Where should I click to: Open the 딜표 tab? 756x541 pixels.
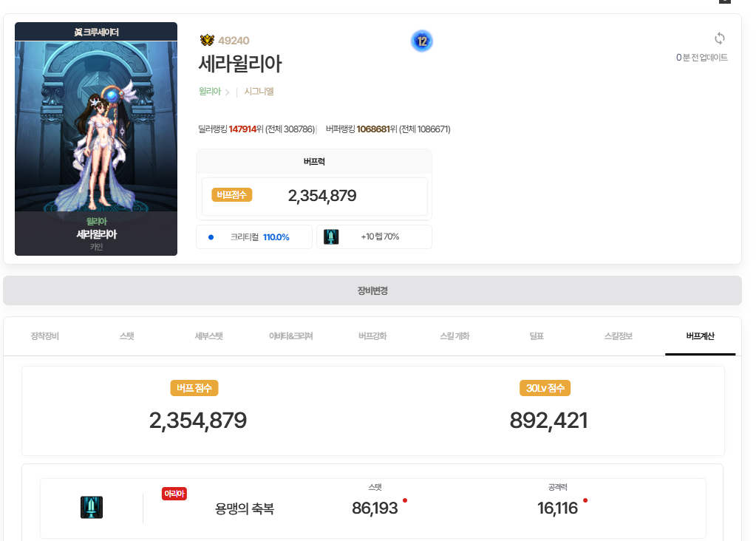pyautogui.click(x=536, y=336)
